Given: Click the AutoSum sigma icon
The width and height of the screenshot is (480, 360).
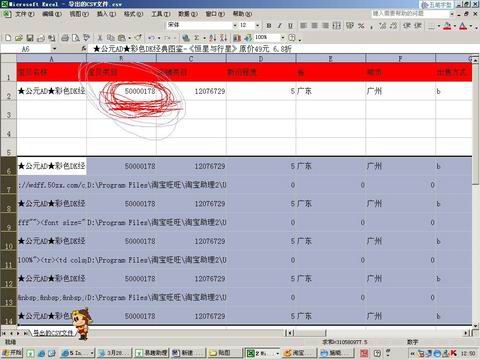Looking at the screenshot, I should (x=197, y=38).
